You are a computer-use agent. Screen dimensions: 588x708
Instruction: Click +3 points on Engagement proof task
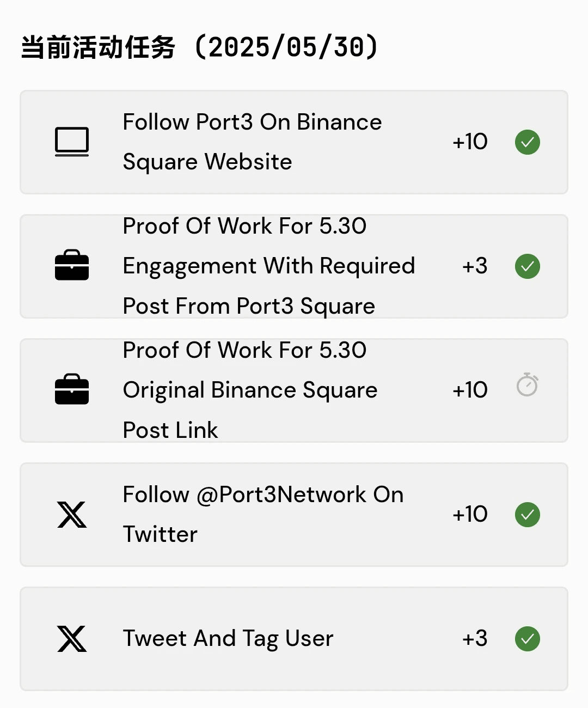pyautogui.click(x=475, y=266)
